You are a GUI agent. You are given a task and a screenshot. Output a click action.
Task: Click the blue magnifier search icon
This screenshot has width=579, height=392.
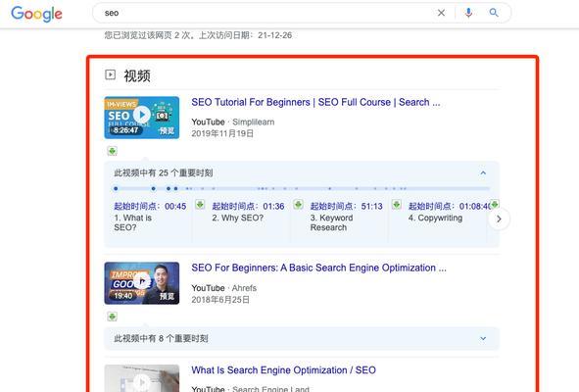click(x=494, y=13)
